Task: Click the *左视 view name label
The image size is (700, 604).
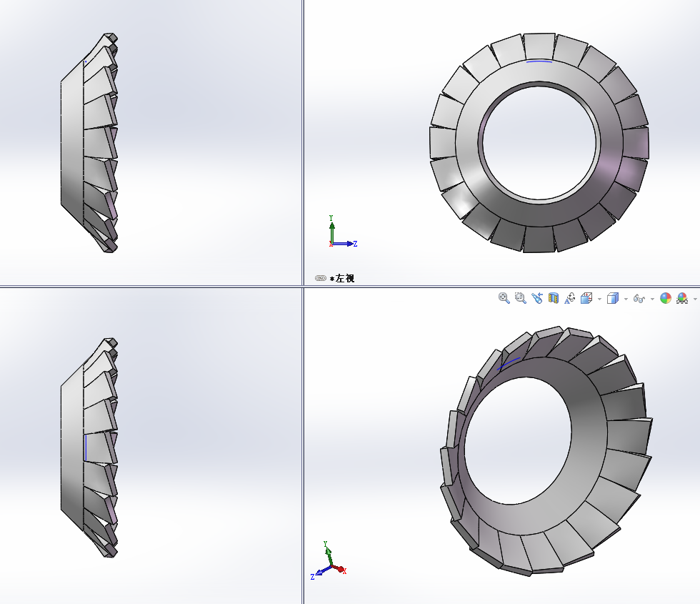Action: point(342,278)
